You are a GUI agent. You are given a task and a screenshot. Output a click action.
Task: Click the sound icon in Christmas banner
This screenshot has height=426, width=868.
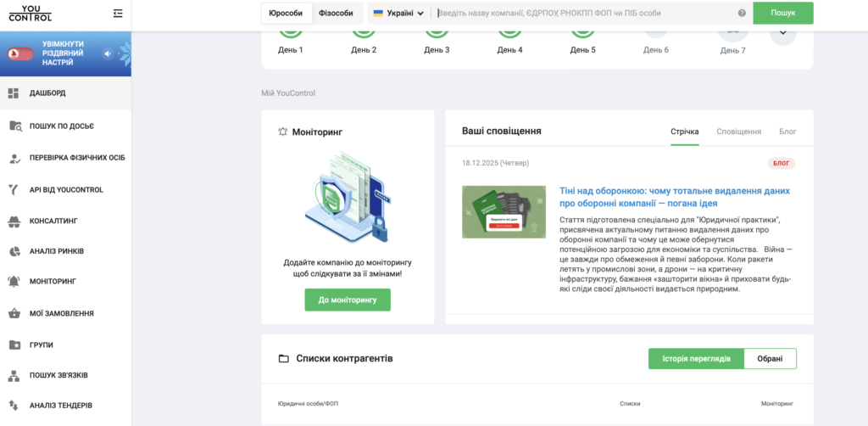pyautogui.click(x=108, y=53)
